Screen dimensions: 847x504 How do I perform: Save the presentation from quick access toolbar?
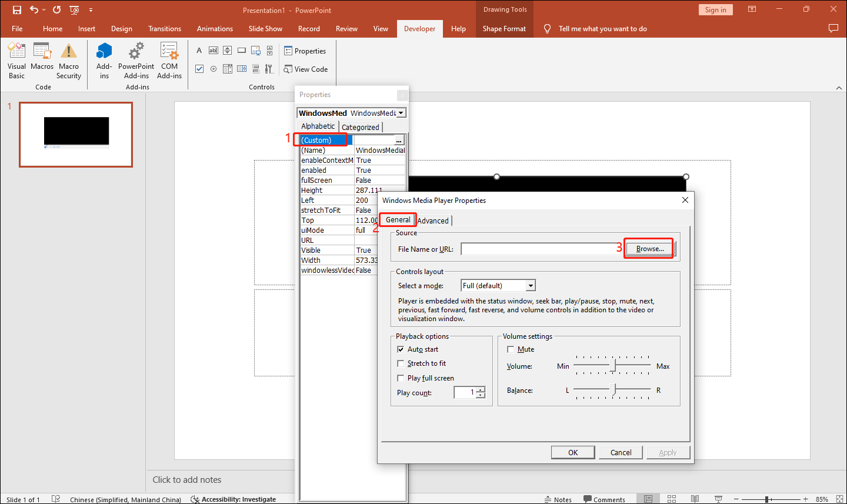click(17, 10)
